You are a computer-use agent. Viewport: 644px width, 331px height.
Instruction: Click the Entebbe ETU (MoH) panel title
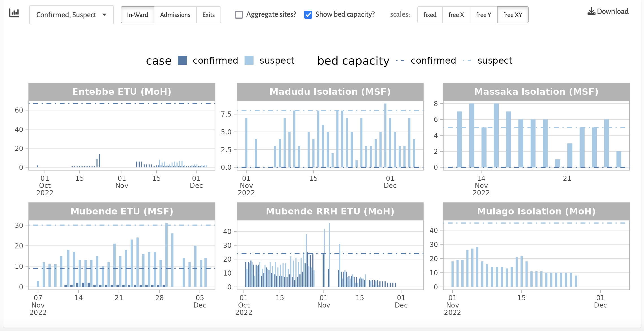click(x=122, y=92)
